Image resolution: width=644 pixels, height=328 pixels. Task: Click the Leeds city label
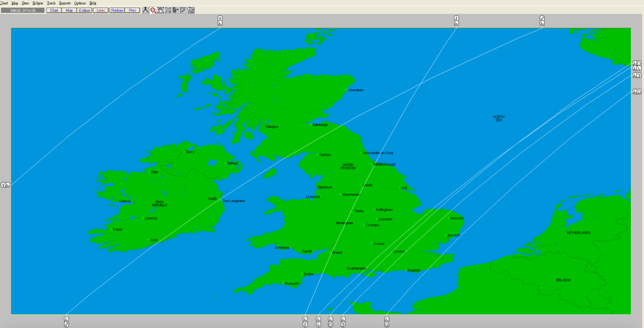368,185
